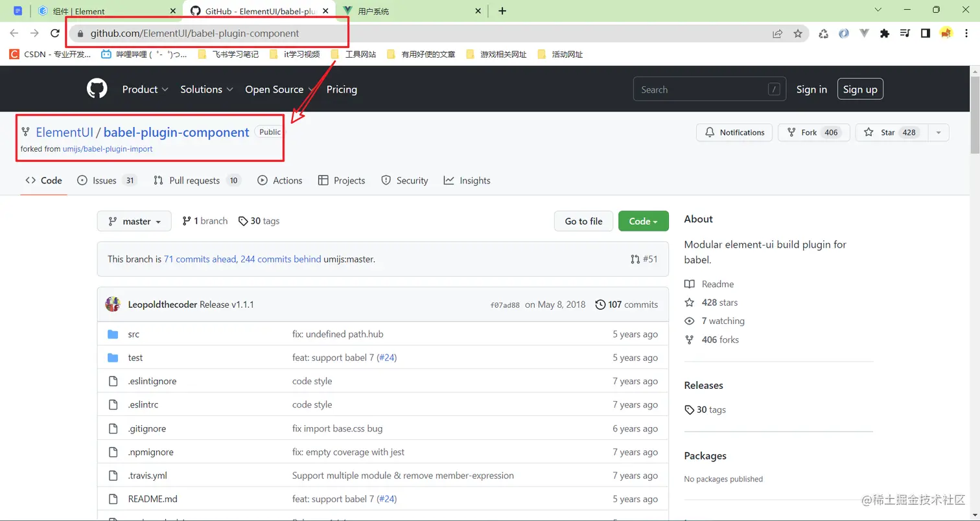
Task: Open the browser extensions puzzle icon
Action: tap(885, 34)
